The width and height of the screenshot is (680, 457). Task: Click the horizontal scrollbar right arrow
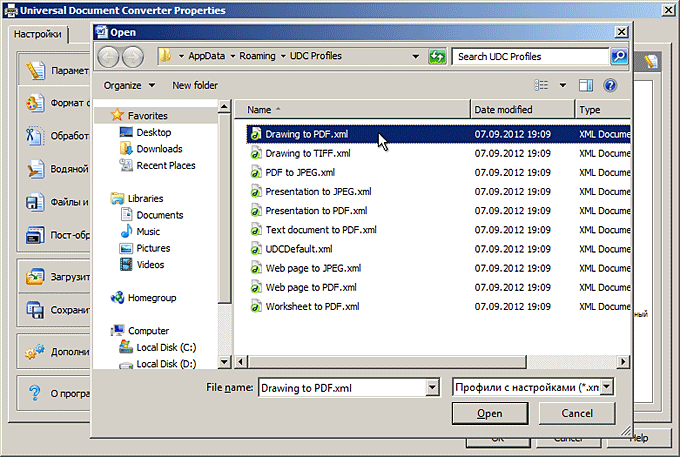[x=623, y=362]
